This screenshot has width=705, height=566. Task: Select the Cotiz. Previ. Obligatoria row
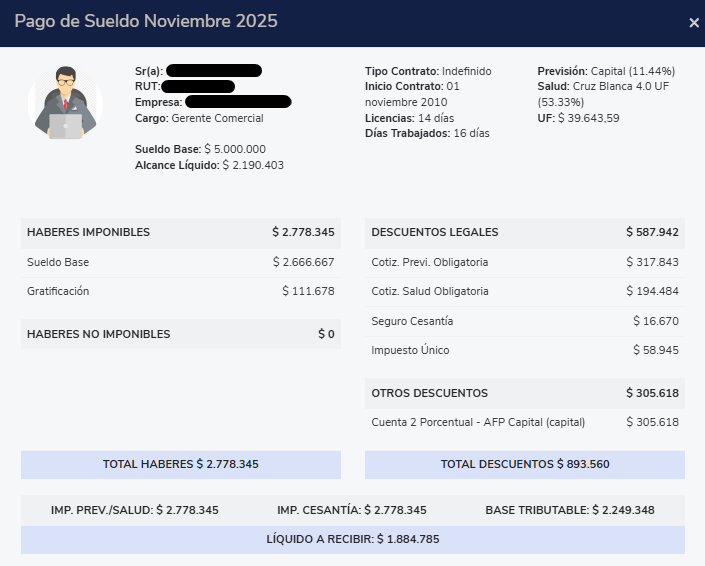click(524, 262)
